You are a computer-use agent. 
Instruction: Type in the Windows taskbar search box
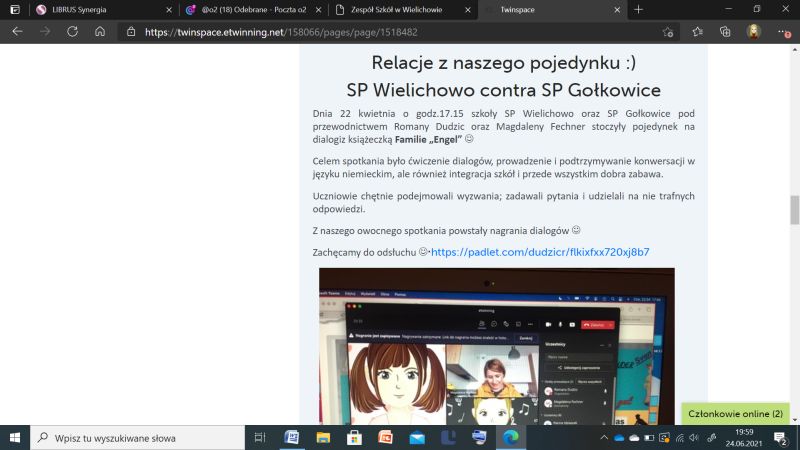point(140,437)
